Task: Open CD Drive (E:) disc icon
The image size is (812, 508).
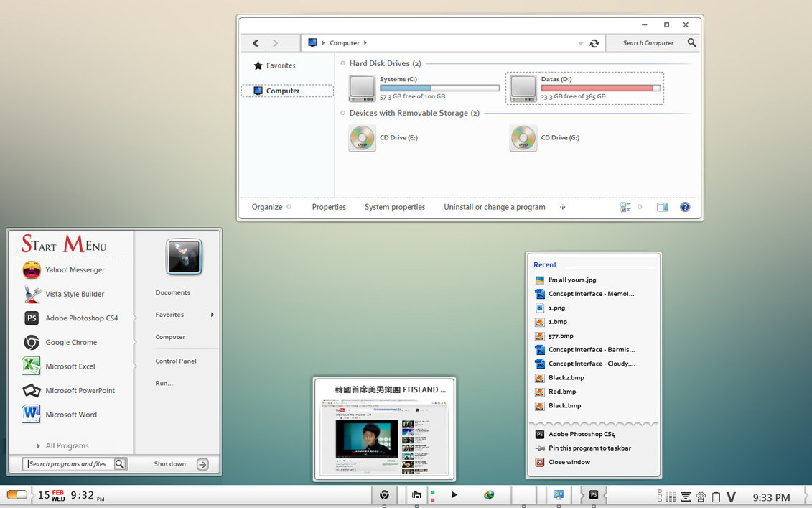Action: pos(363,138)
